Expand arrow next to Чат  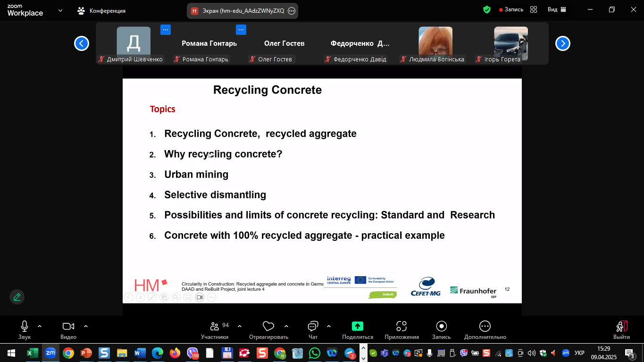click(x=329, y=326)
